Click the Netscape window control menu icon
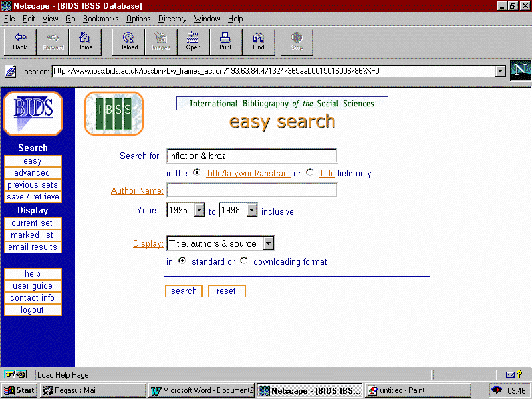 tap(6, 6)
